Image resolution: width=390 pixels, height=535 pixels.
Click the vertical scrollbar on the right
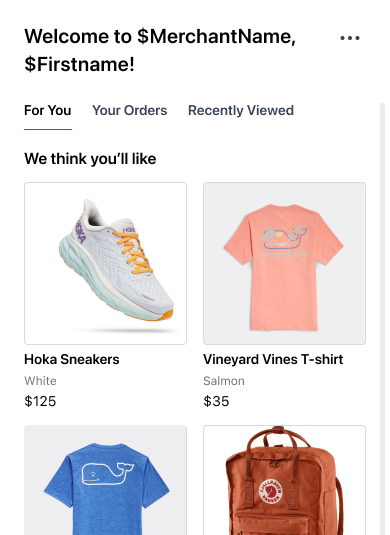point(382,319)
